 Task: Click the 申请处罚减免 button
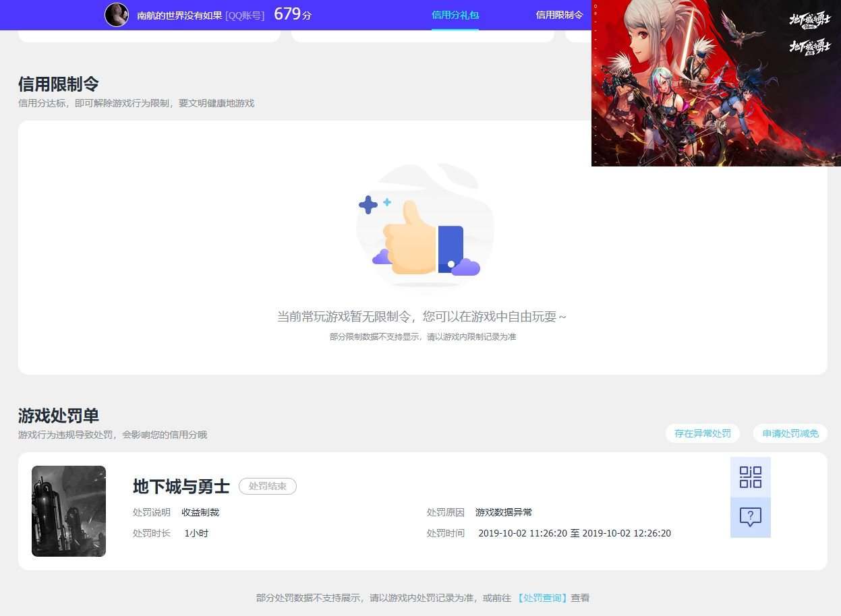coord(790,433)
